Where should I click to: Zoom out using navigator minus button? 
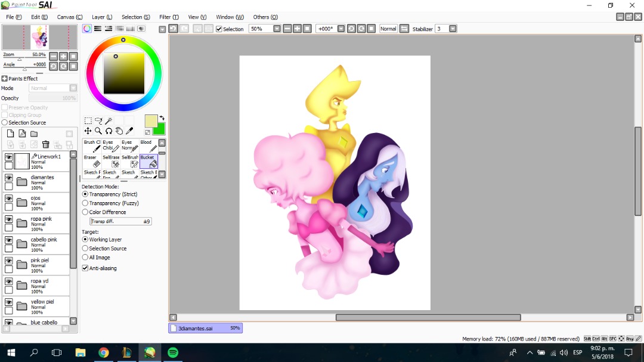point(54,56)
